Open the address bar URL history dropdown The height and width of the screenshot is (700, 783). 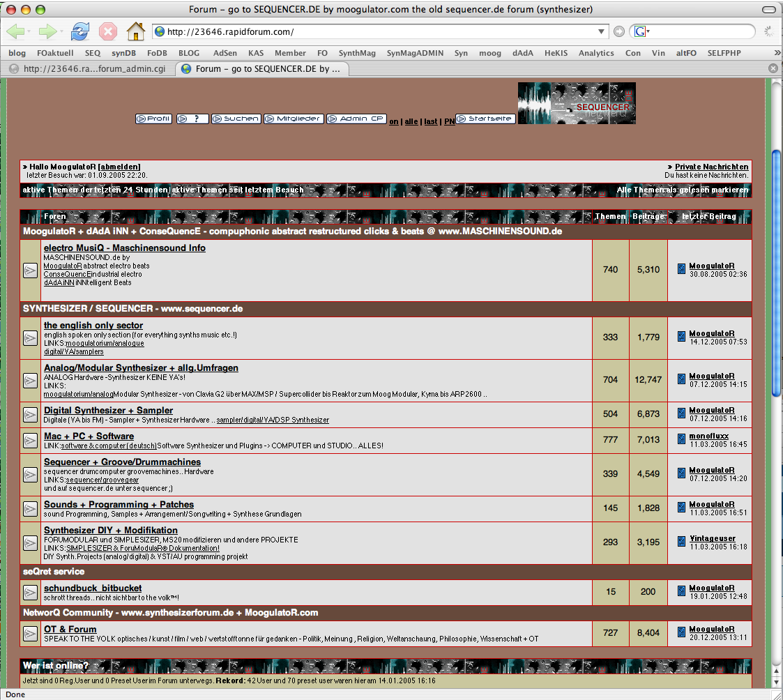pos(601,31)
